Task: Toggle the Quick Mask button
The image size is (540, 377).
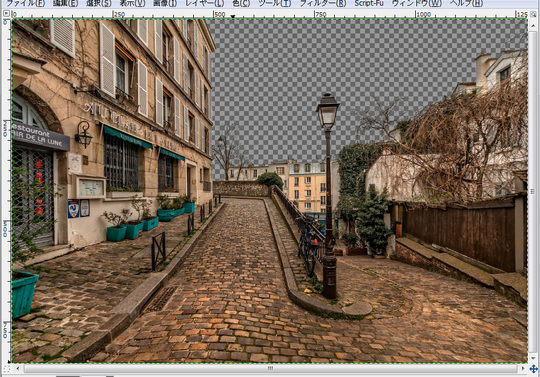Action: (x=6, y=369)
